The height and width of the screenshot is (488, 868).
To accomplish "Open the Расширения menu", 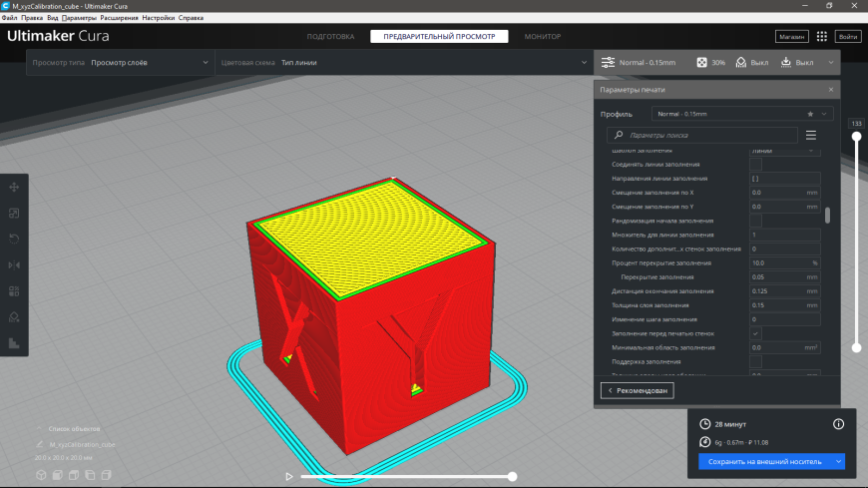I will pos(119,18).
